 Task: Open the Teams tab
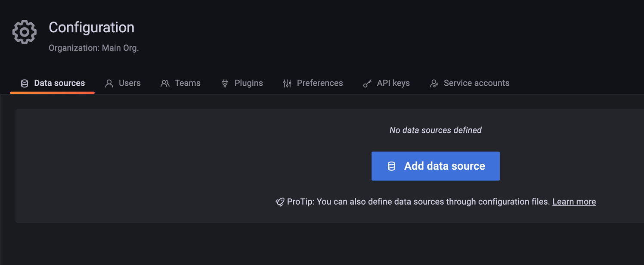click(x=187, y=83)
